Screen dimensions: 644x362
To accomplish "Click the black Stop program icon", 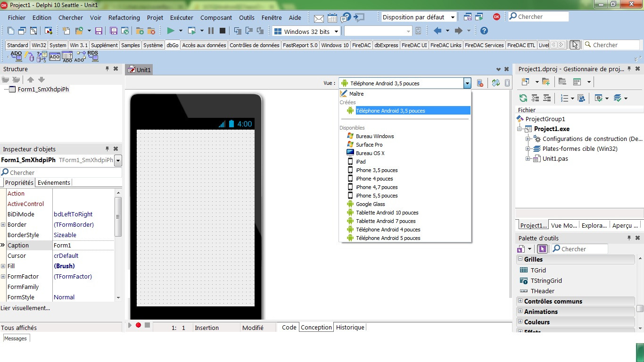I will click(x=223, y=31).
